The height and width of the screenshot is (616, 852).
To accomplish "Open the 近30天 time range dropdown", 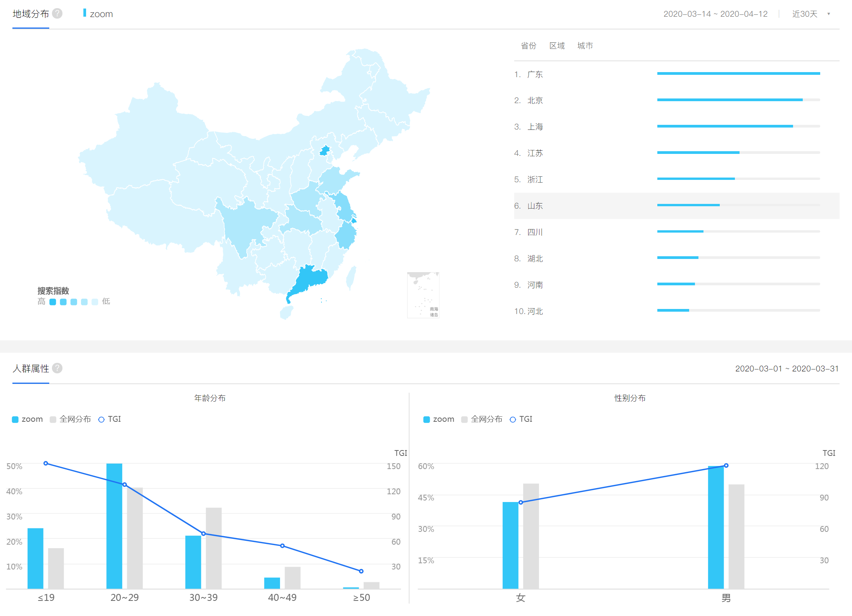I will (x=805, y=14).
